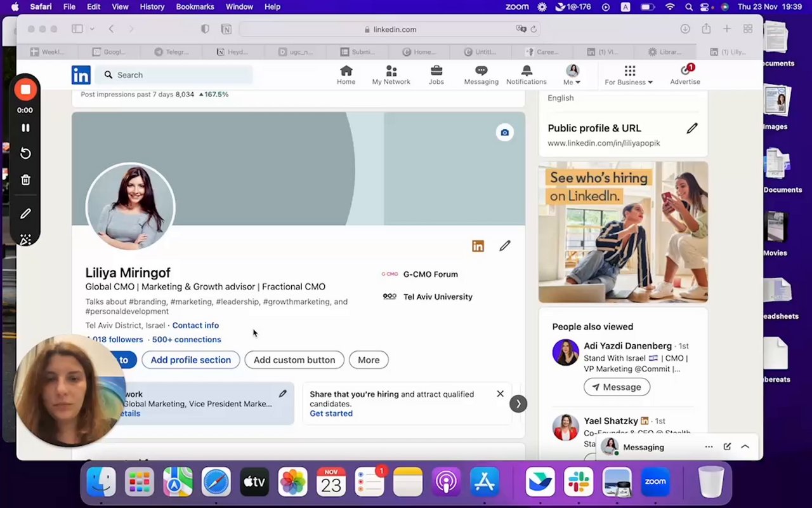Reload the LinkedIn page
Viewport: 812px width, 508px height.
tap(534, 29)
